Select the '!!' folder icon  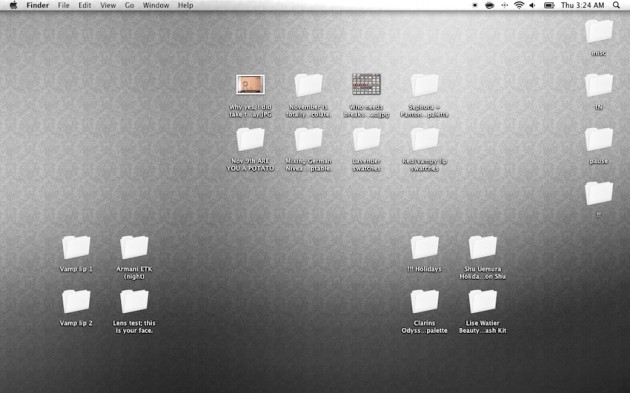point(599,193)
